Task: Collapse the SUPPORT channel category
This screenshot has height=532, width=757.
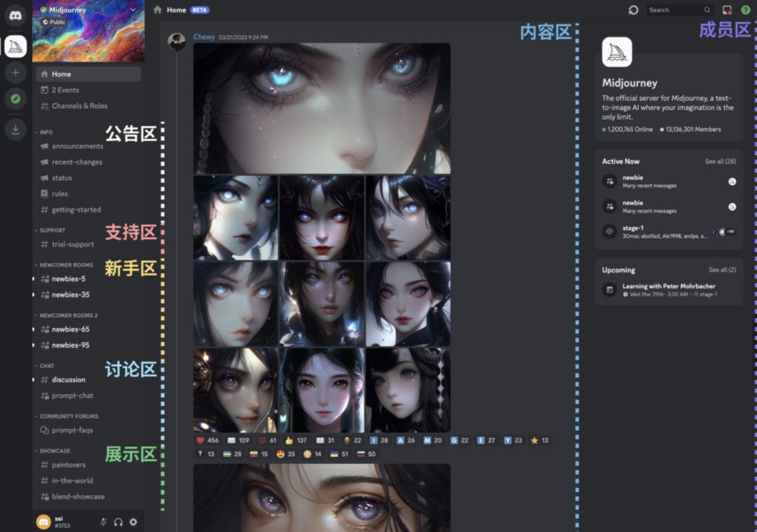Action: (x=50, y=230)
